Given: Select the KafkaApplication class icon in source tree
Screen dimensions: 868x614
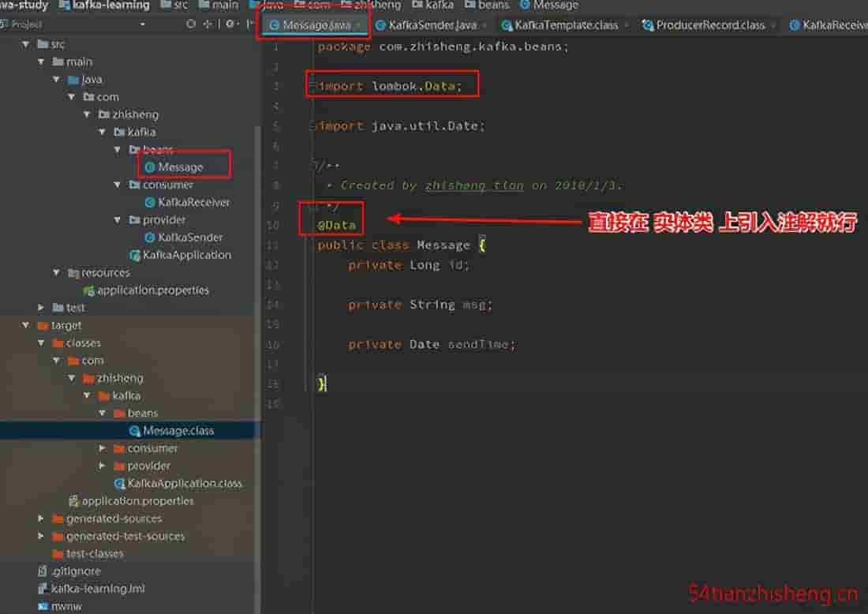Looking at the screenshot, I should pyautogui.click(x=135, y=255).
